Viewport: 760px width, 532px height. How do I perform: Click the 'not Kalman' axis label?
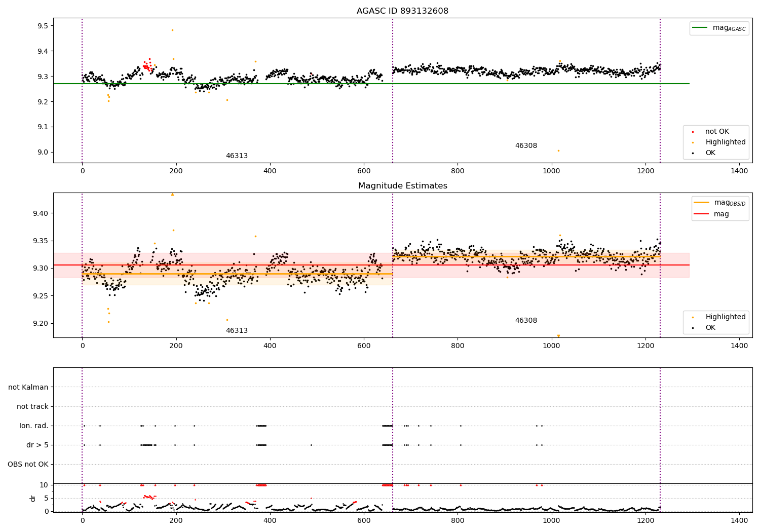[28, 388]
